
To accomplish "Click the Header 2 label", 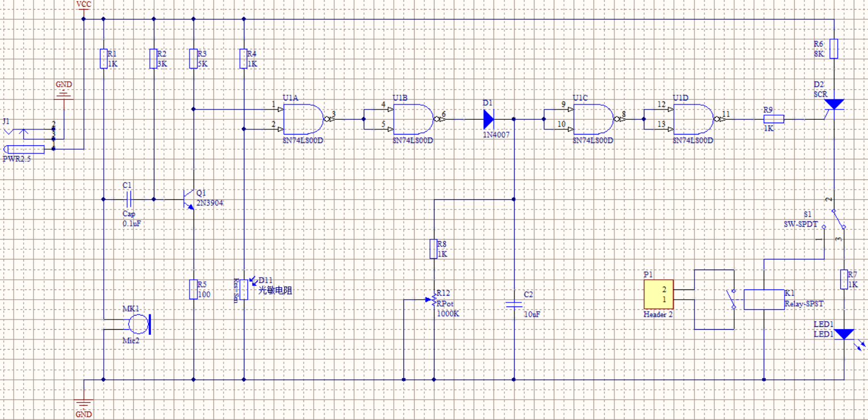I will tap(658, 314).
